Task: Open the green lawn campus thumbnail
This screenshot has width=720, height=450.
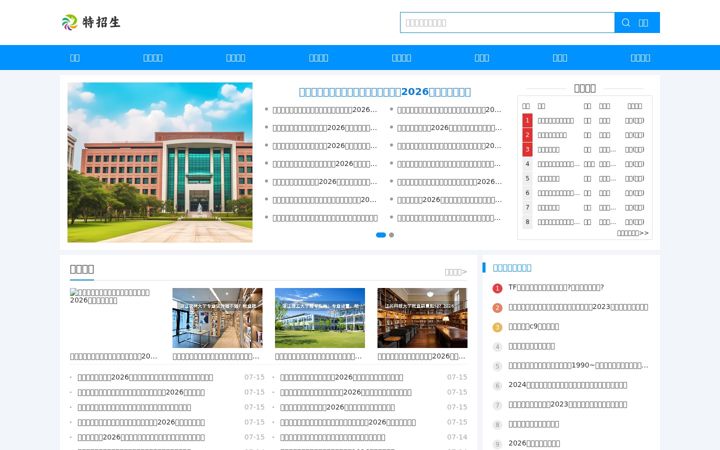Action: [320, 318]
